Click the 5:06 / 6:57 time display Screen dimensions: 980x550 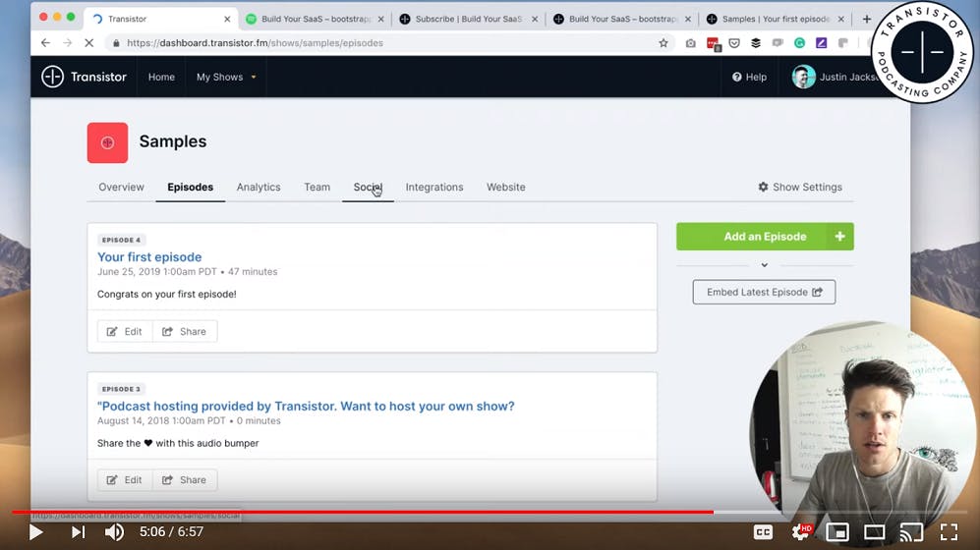coord(171,532)
